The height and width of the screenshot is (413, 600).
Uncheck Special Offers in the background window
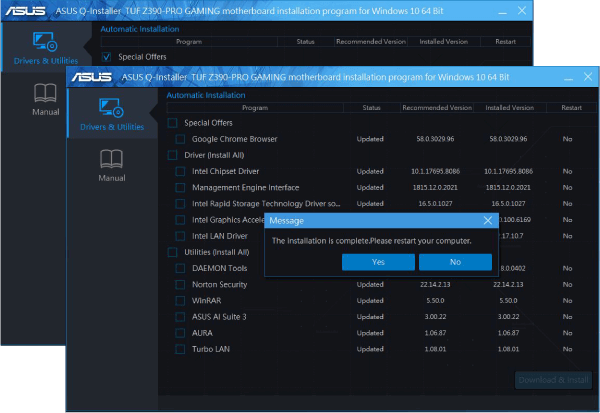pyautogui.click(x=107, y=57)
